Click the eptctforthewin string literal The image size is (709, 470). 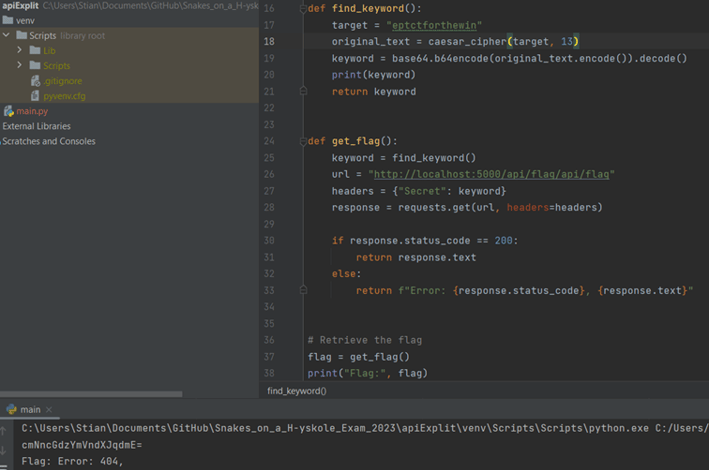click(434, 25)
